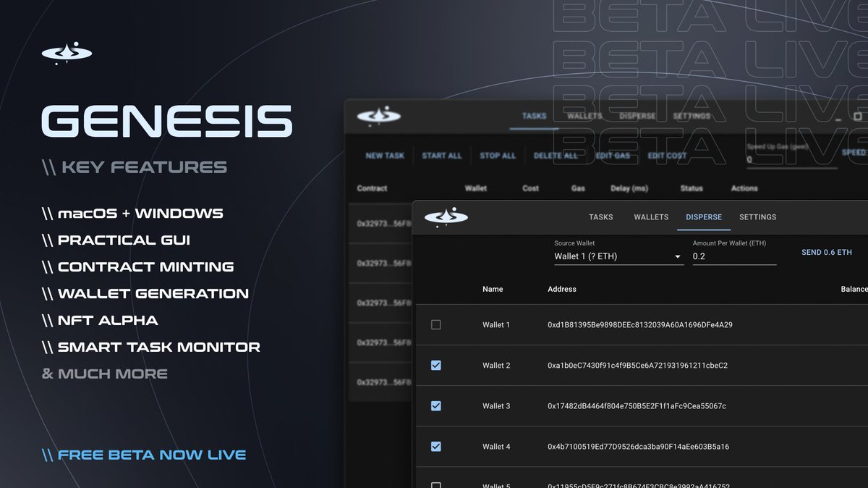Switch to WALLETS tab in front window
The image size is (868, 488).
(x=651, y=217)
